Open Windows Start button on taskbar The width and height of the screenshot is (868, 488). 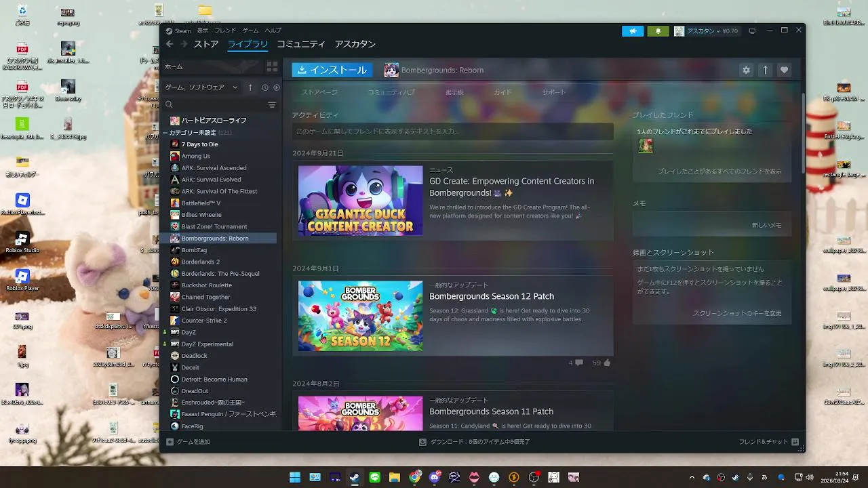[295, 477]
